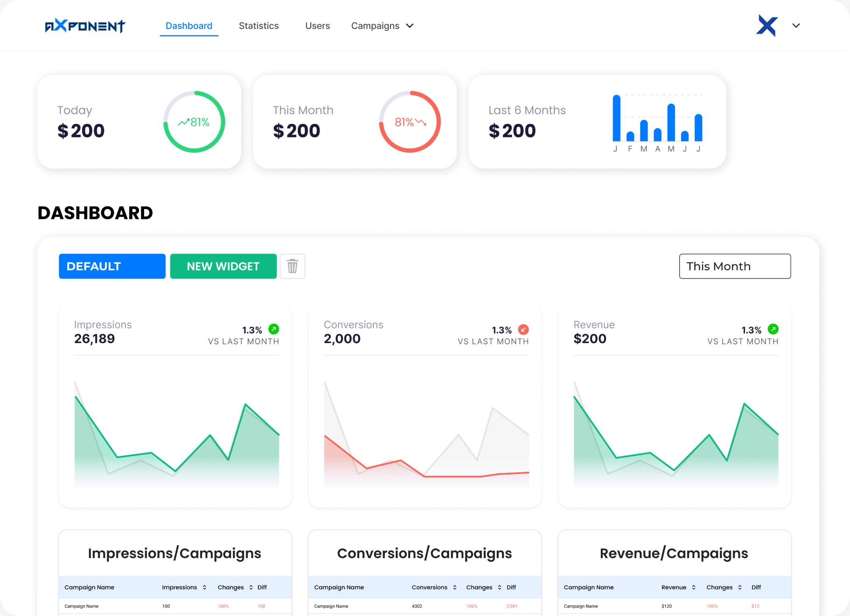The image size is (850, 616).
Task: Expand the Campaigns dropdown menu
Action: pos(382,26)
